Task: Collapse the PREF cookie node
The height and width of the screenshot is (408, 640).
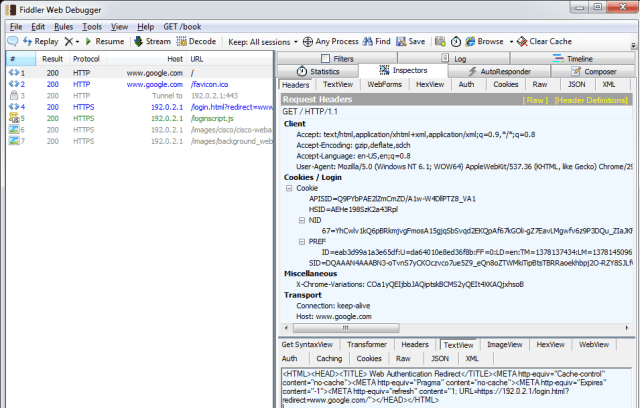Action: click(302, 241)
